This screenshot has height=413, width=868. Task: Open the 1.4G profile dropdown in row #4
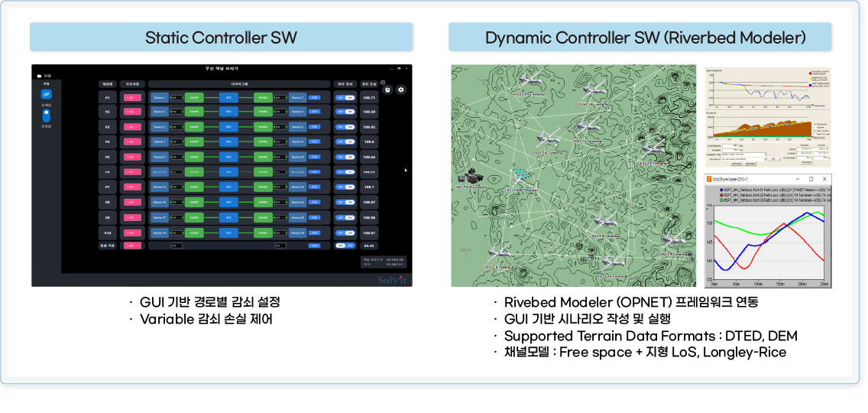132,142
